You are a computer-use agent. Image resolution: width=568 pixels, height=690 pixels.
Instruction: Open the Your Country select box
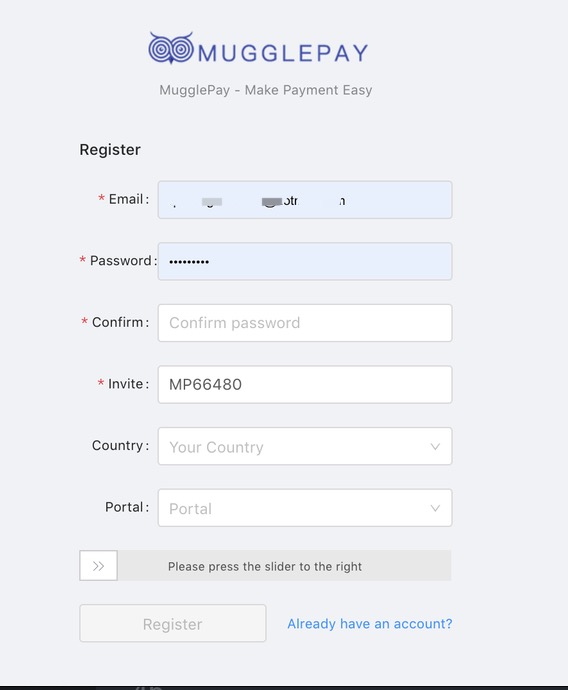(x=305, y=446)
